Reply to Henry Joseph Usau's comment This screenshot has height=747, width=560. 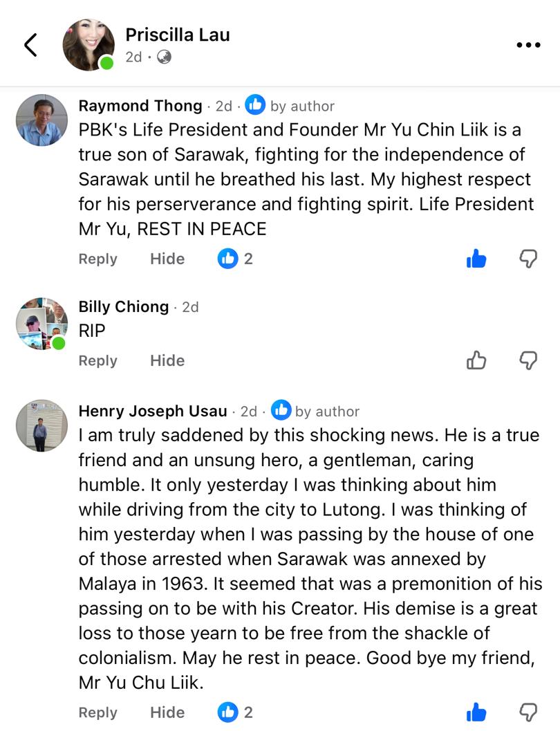97,712
